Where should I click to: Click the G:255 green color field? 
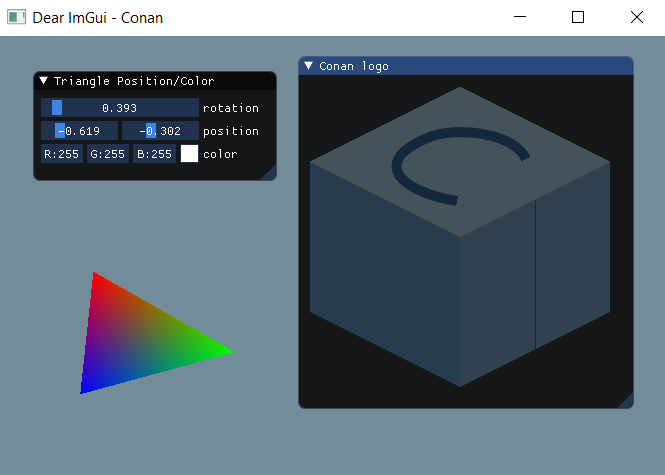(108, 154)
